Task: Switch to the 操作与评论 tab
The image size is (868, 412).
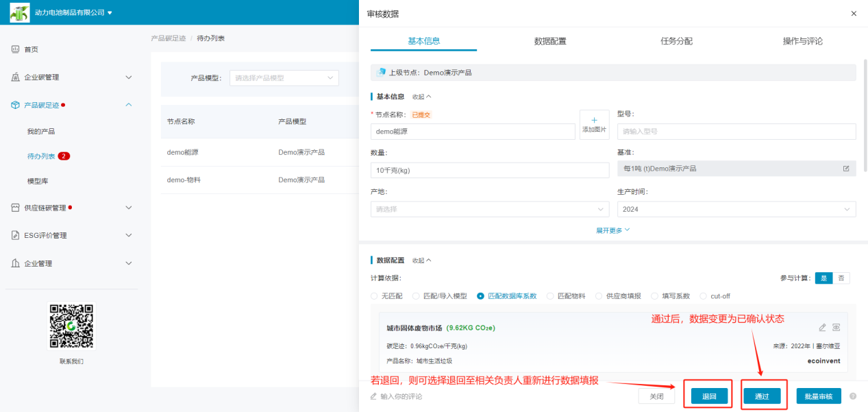Action: point(802,41)
